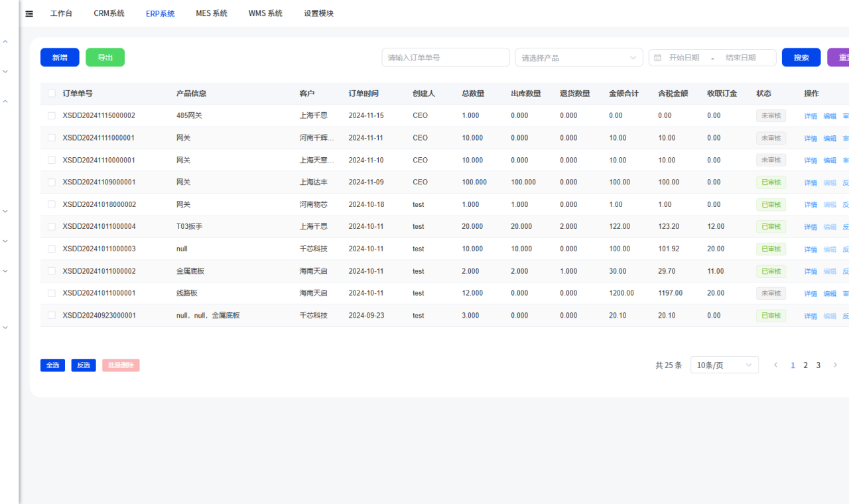Screen dimensions: 849x504
Task: Click product cell 线路板
Action: point(187,293)
